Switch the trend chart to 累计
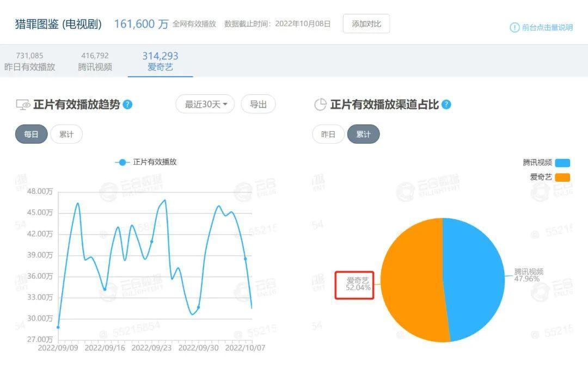 [66, 134]
